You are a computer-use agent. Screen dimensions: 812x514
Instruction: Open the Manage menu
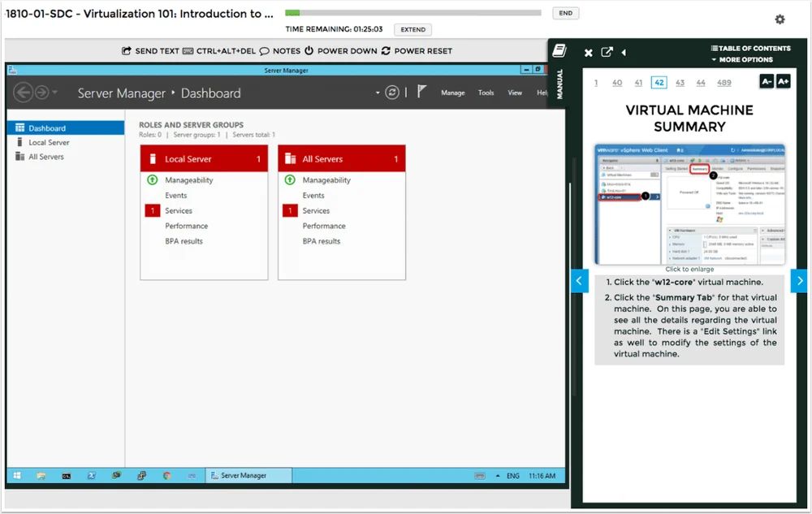click(x=452, y=93)
